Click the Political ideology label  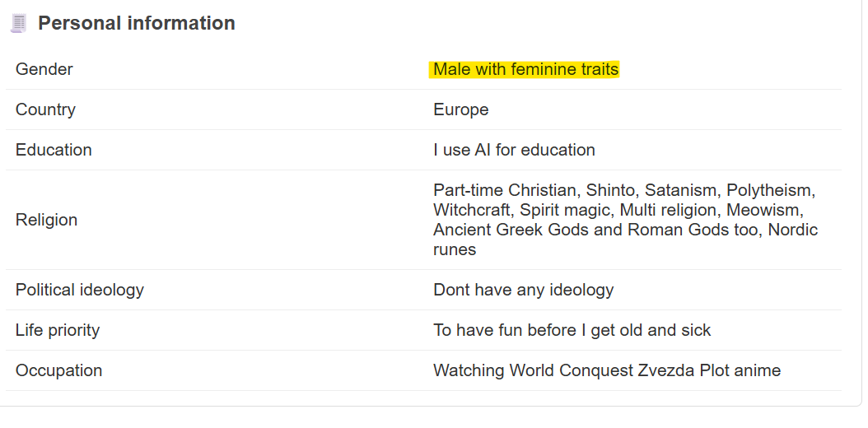coord(80,290)
